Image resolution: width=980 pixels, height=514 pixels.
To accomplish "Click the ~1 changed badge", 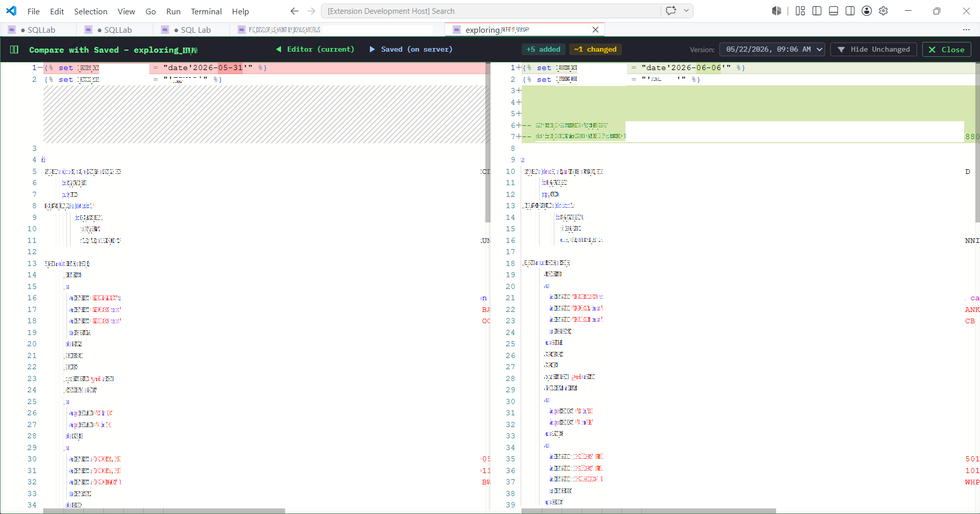I will [x=595, y=50].
